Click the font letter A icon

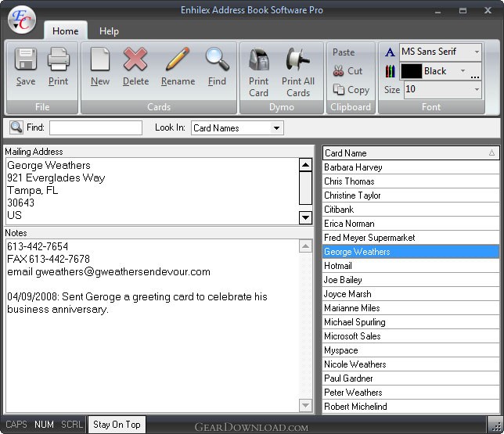point(390,52)
